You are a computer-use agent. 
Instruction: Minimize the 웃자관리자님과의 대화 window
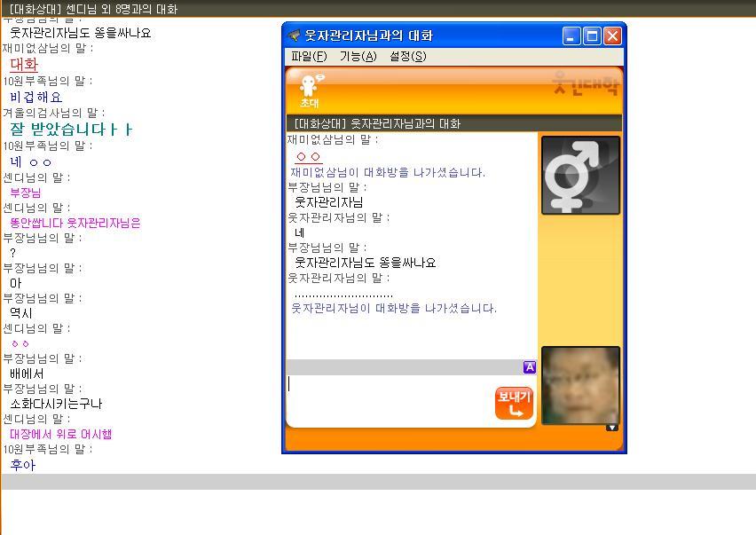pyautogui.click(x=571, y=36)
